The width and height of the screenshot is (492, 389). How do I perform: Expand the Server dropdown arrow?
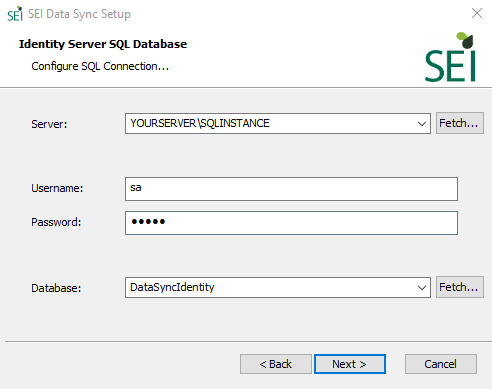(x=422, y=124)
